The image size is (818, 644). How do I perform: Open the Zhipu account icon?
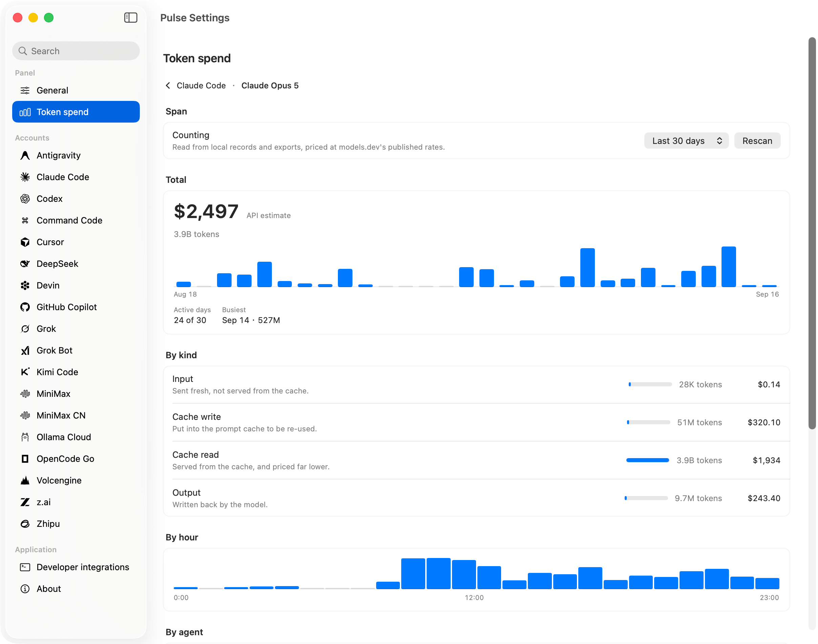tap(25, 524)
